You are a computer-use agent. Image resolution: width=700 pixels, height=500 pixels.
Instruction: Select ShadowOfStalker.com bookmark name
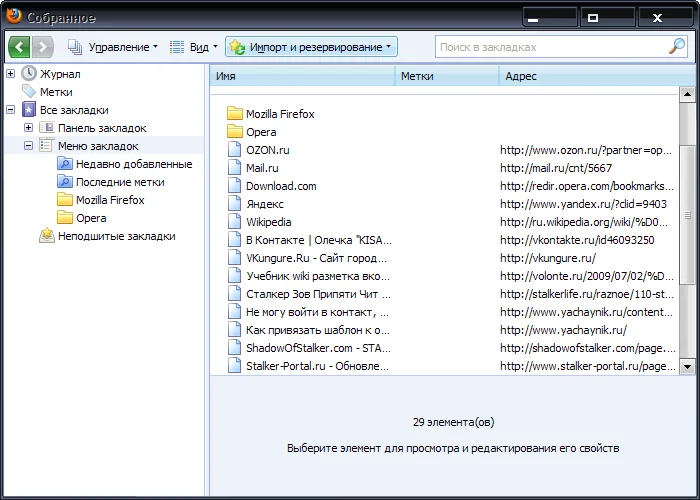(x=318, y=348)
